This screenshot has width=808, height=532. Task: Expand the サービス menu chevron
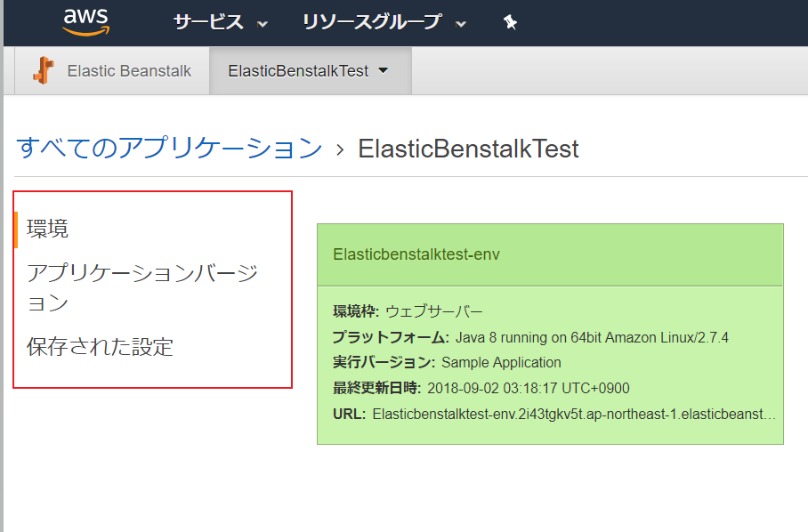tap(262, 25)
